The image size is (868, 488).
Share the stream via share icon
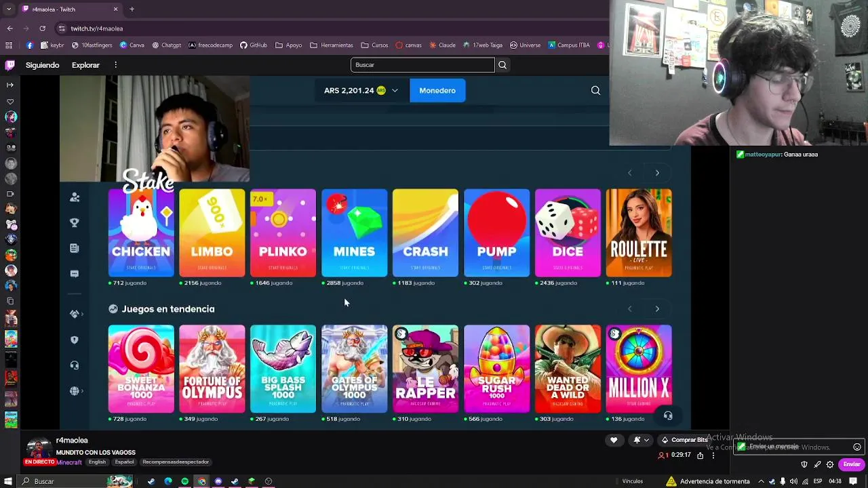click(701, 455)
